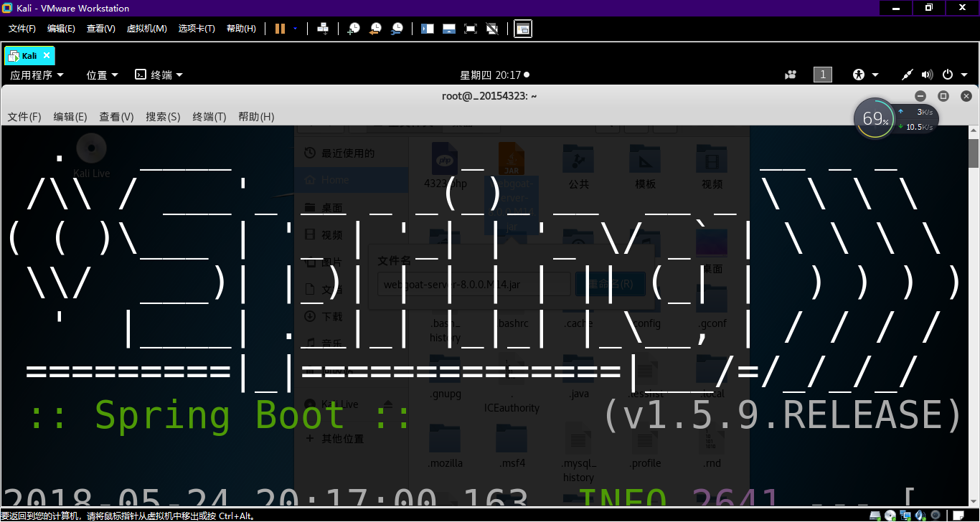This screenshot has height=522, width=980.
Task: Open the 选项卡(T) menu
Action: 197,29
